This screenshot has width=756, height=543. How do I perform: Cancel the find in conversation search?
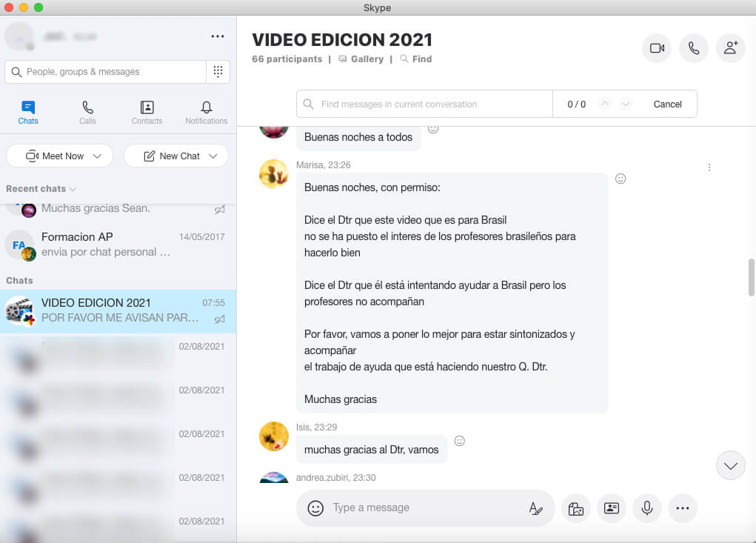click(x=667, y=104)
